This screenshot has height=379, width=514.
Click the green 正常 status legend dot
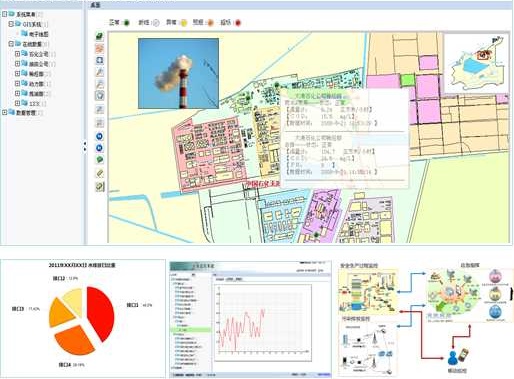127,23
